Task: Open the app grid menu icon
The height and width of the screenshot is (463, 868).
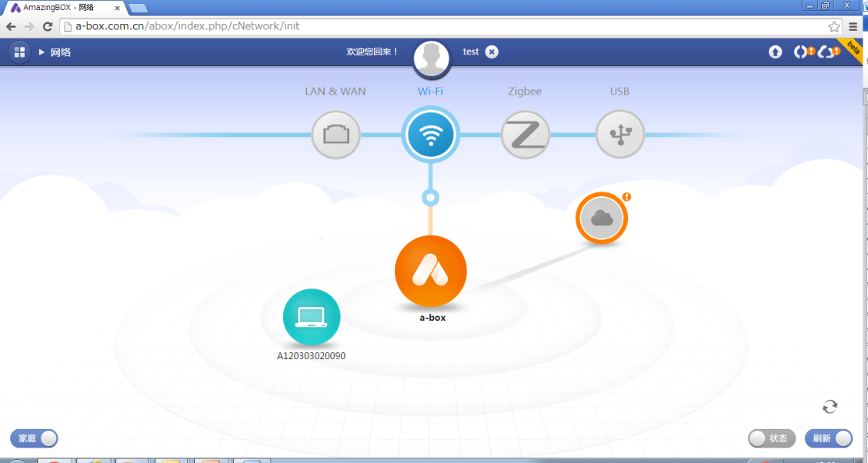Action: [x=19, y=52]
